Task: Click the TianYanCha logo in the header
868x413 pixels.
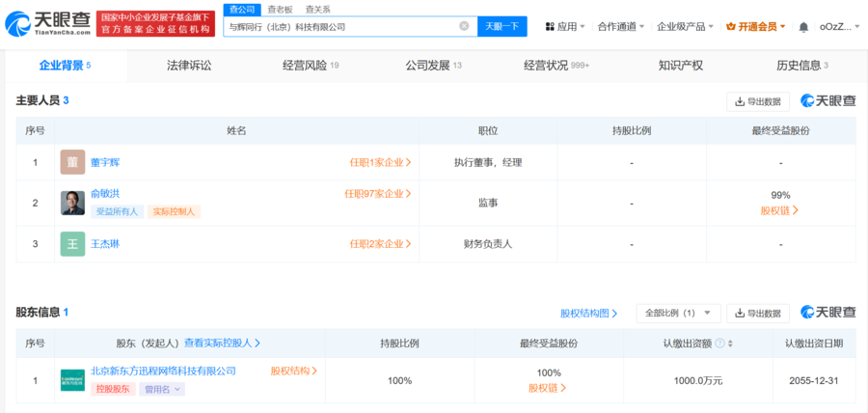Action: [45, 23]
